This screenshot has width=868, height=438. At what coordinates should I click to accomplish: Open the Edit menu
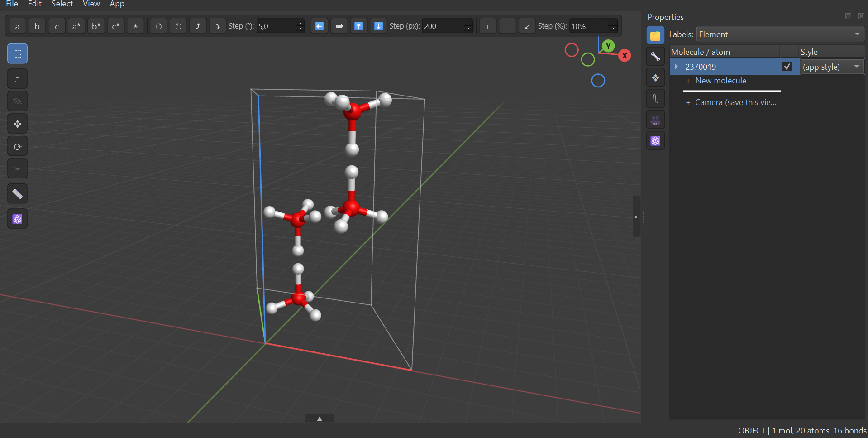tap(34, 4)
